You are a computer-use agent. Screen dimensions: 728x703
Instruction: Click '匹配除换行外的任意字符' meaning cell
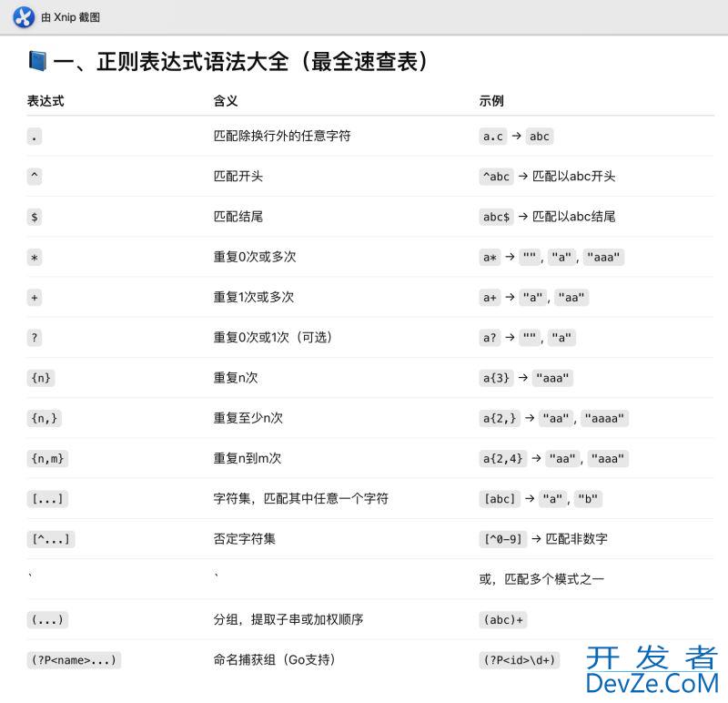[x=282, y=137]
